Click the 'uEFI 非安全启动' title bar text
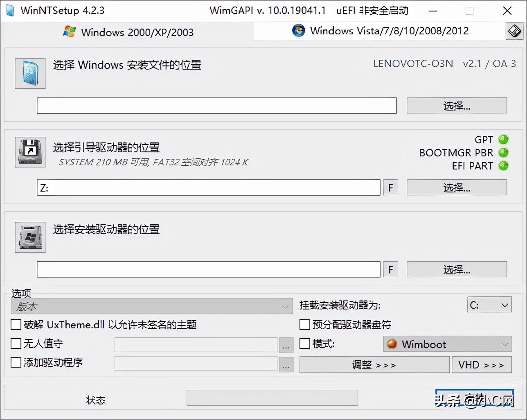Image resolution: width=527 pixels, height=420 pixels. click(372, 11)
